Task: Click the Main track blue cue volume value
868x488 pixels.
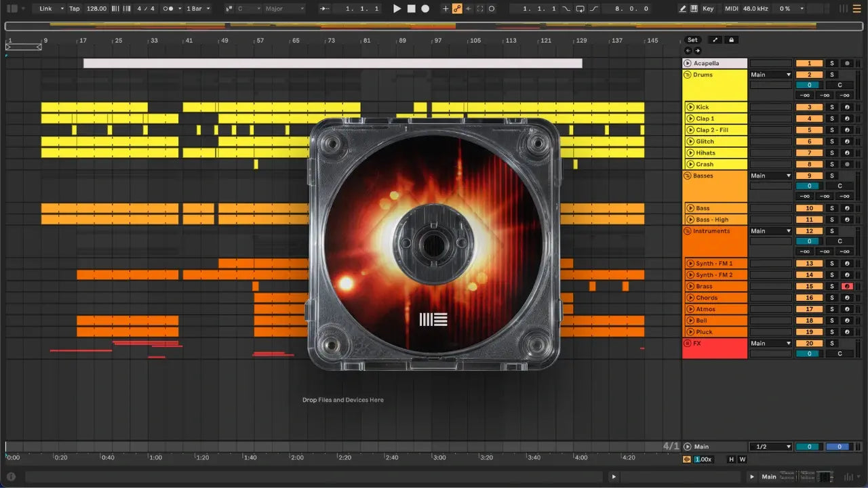Action: tap(839, 447)
